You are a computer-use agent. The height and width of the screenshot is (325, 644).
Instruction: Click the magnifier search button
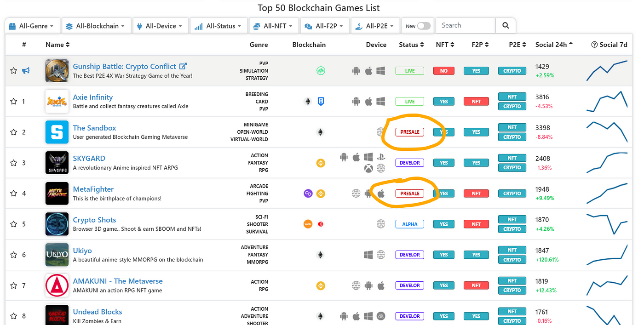(x=506, y=26)
